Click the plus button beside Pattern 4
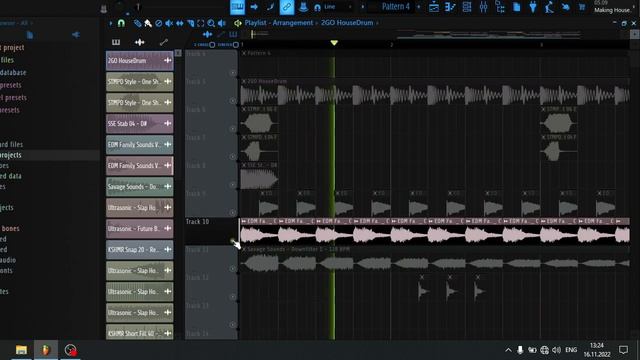Image resolution: width=640 pixels, height=360 pixels. [418, 7]
